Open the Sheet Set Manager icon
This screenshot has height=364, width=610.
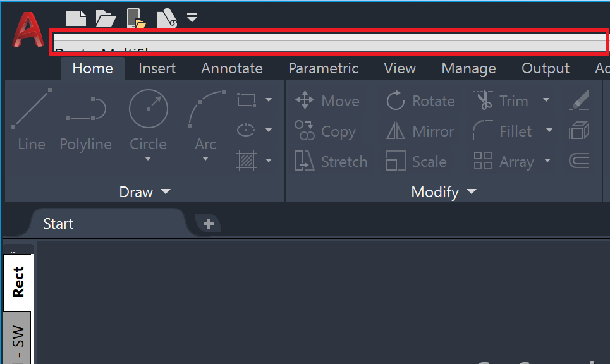[x=166, y=19]
